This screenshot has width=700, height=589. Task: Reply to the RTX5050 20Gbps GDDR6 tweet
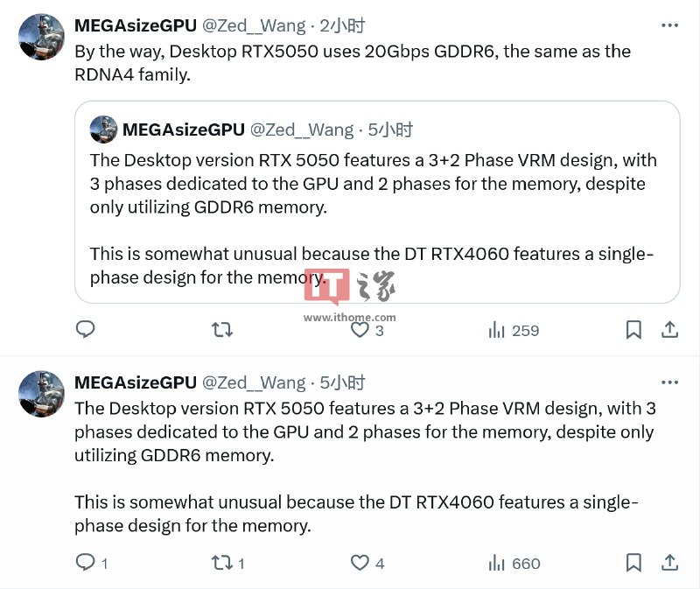(x=85, y=330)
